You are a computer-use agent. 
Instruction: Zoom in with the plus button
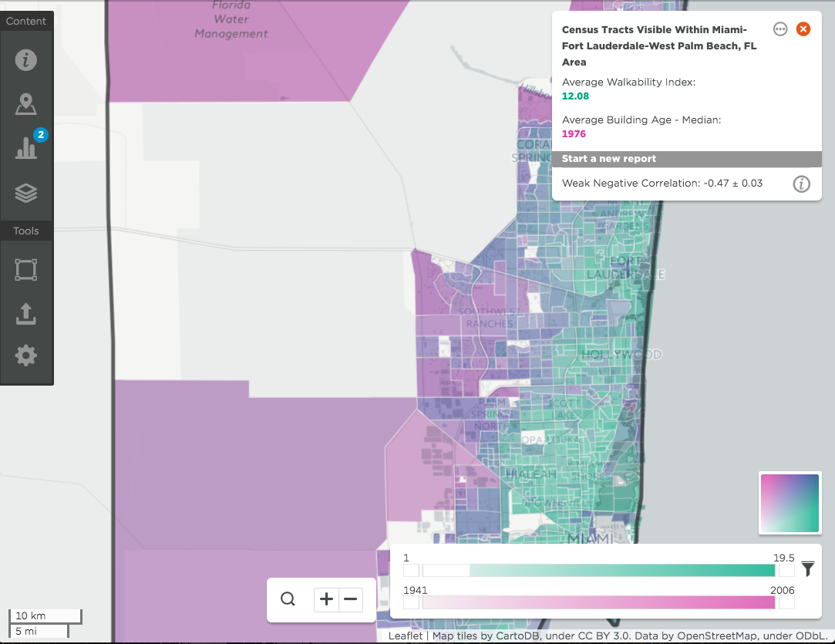326,599
